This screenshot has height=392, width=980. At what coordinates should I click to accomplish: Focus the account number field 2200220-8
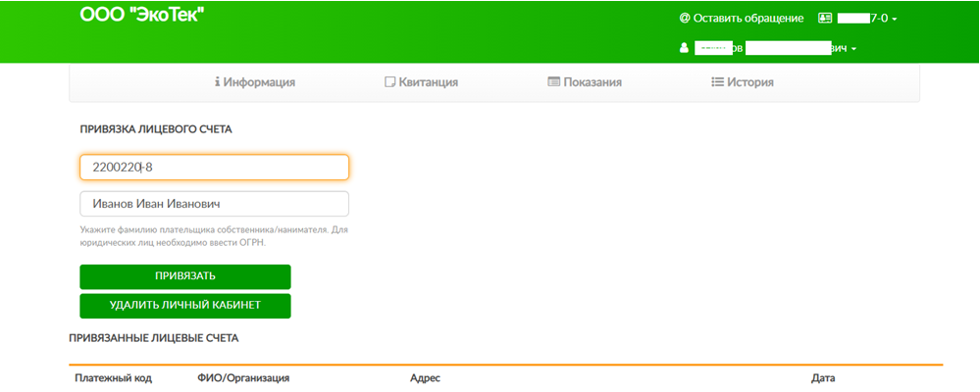[214, 168]
